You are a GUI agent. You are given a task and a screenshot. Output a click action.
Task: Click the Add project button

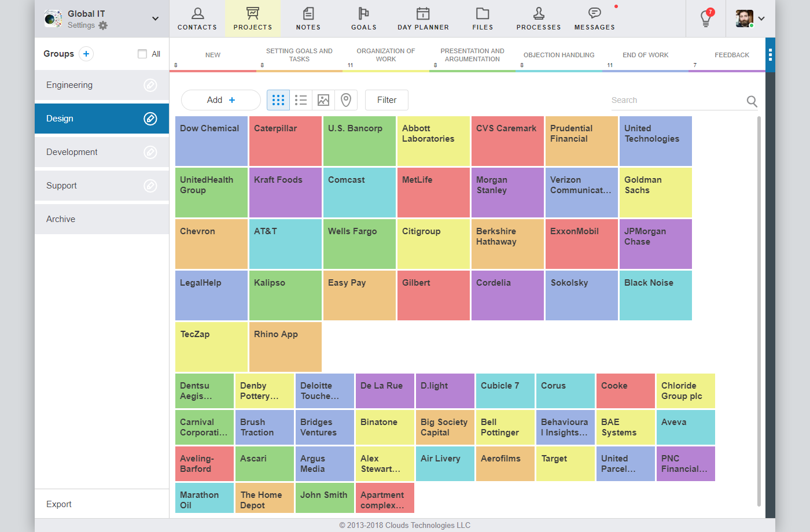(x=221, y=100)
